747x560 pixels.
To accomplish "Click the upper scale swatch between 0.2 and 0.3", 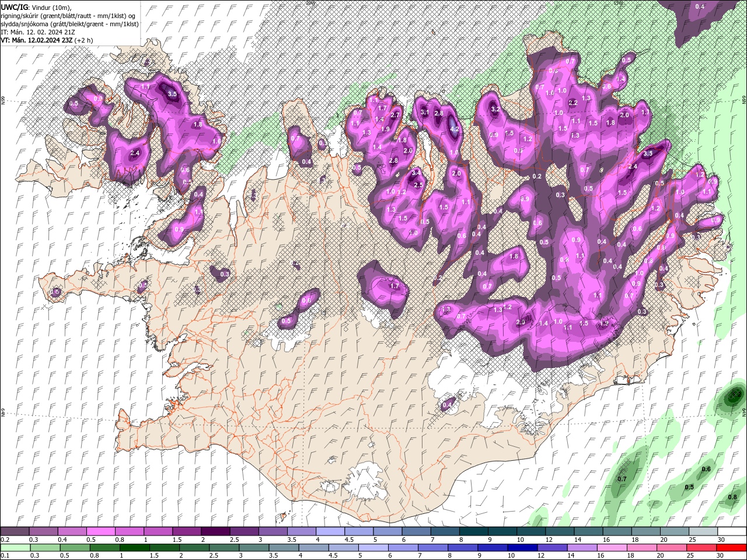I will tap(16, 532).
